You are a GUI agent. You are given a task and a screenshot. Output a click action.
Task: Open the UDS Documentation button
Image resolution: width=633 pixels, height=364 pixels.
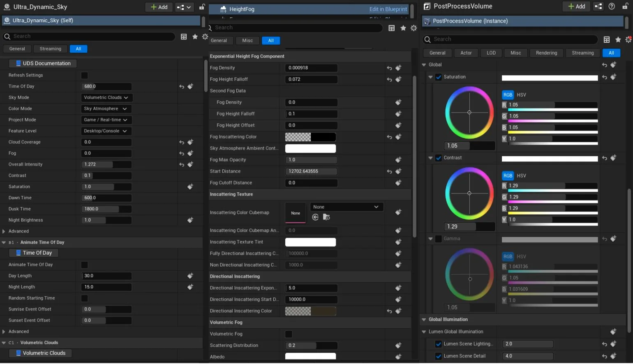click(x=43, y=64)
